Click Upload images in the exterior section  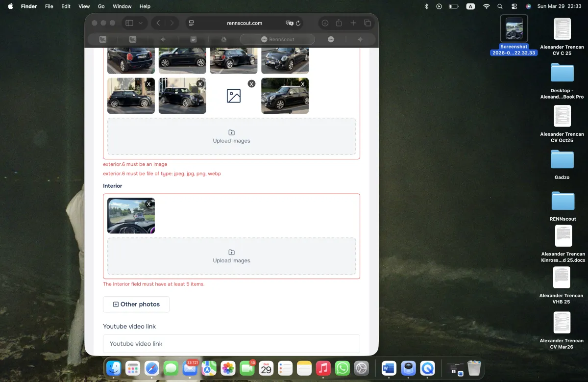(231, 136)
